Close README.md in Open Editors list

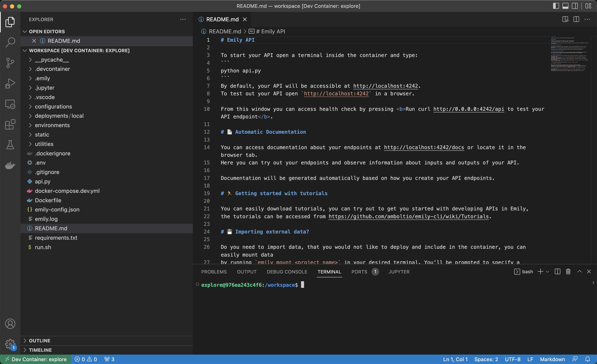point(34,41)
